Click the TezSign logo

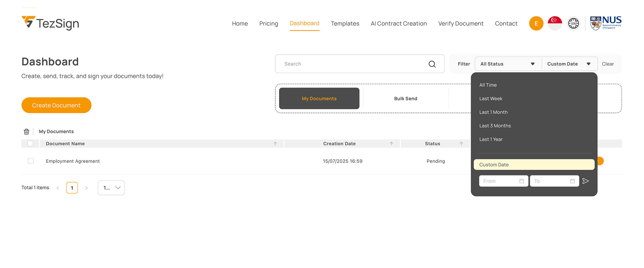pyautogui.click(x=50, y=23)
